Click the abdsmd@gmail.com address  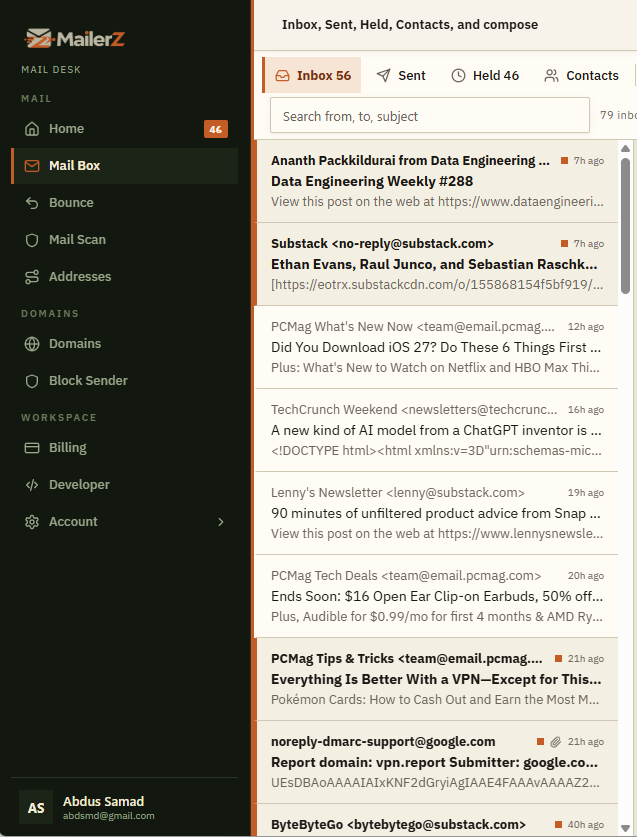click(108, 816)
